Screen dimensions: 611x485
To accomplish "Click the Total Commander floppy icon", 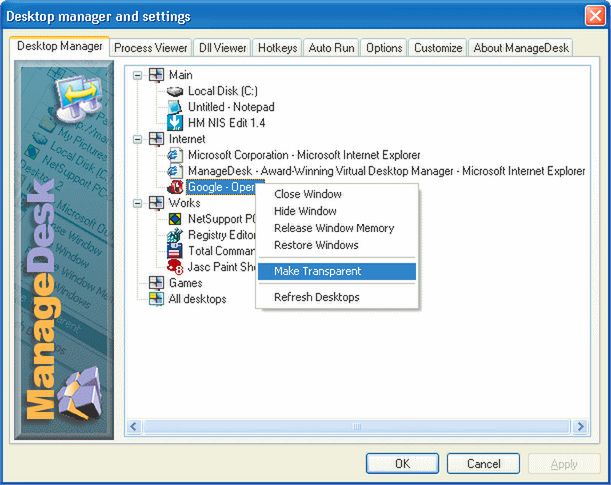I will click(x=175, y=251).
